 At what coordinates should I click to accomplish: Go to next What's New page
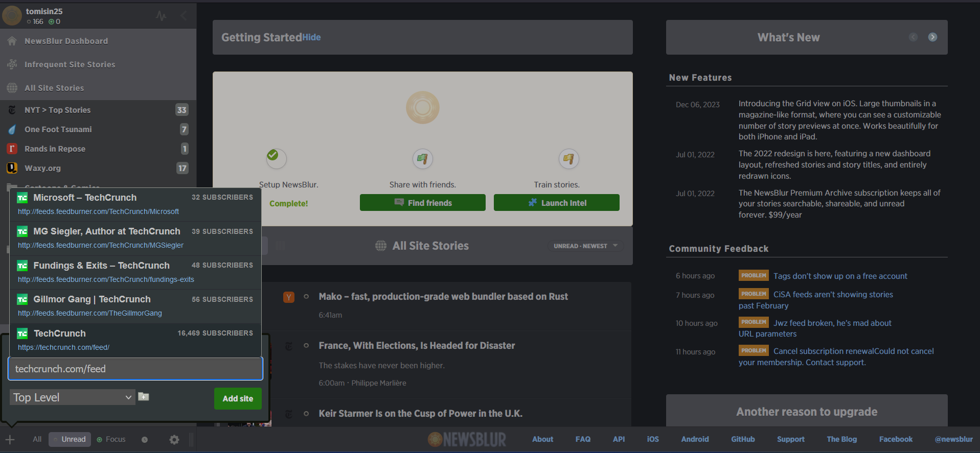coord(932,37)
